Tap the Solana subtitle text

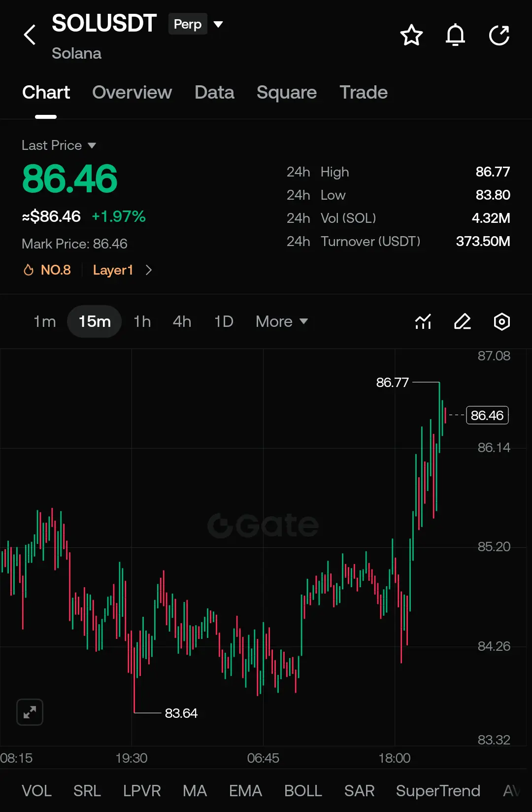click(x=76, y=53)
